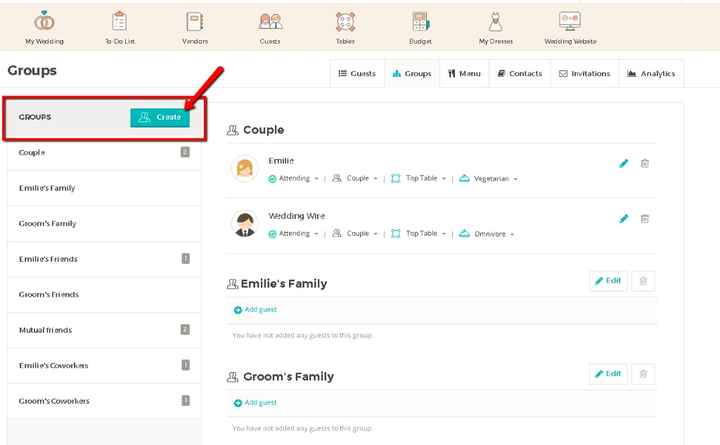The image size is (720, 445).
Task: Click the Couple group heading icon
Action: 232,130
